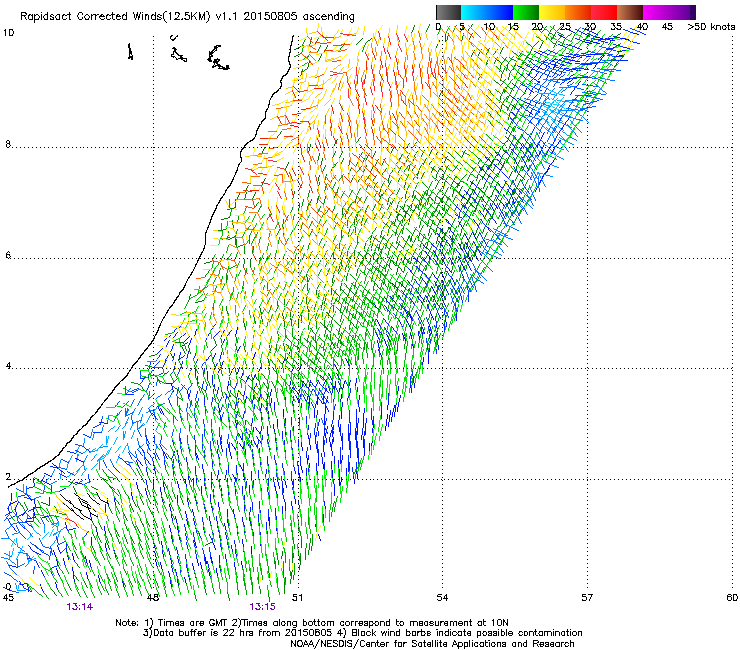
Task: Click the gray 0-5 knots color swatch
Action: (448, 12)
